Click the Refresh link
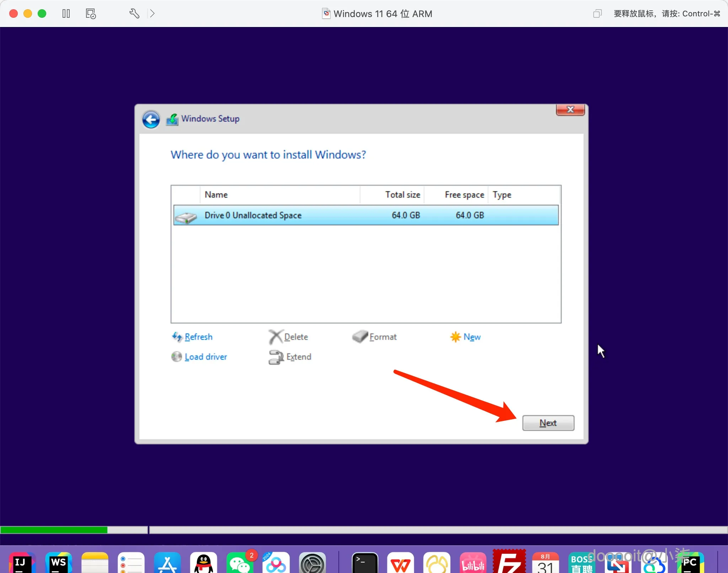This screenshot has height=573, width=728. coord(198,337)
